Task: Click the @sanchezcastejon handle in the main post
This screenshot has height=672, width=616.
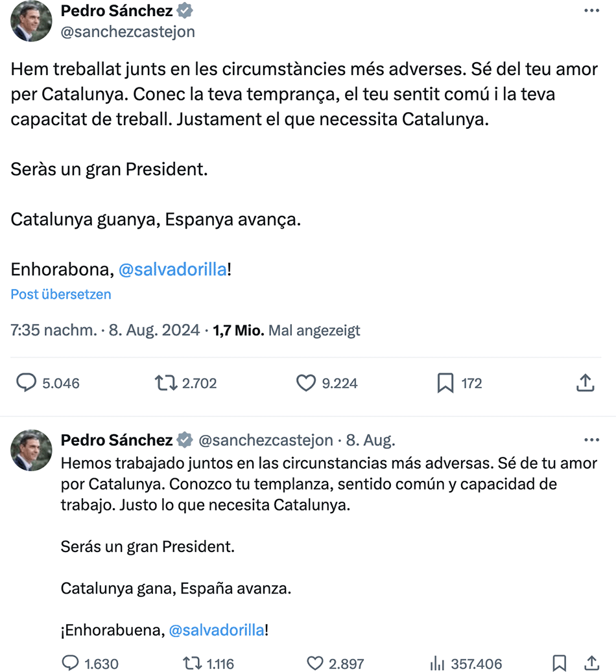Action: [128, 31]
